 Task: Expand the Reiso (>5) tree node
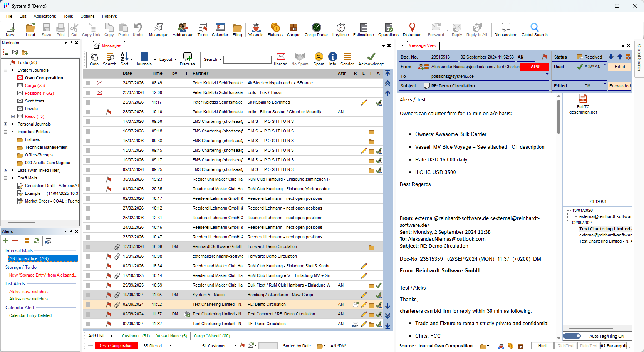pyautogui.click(x=13, y=116)
